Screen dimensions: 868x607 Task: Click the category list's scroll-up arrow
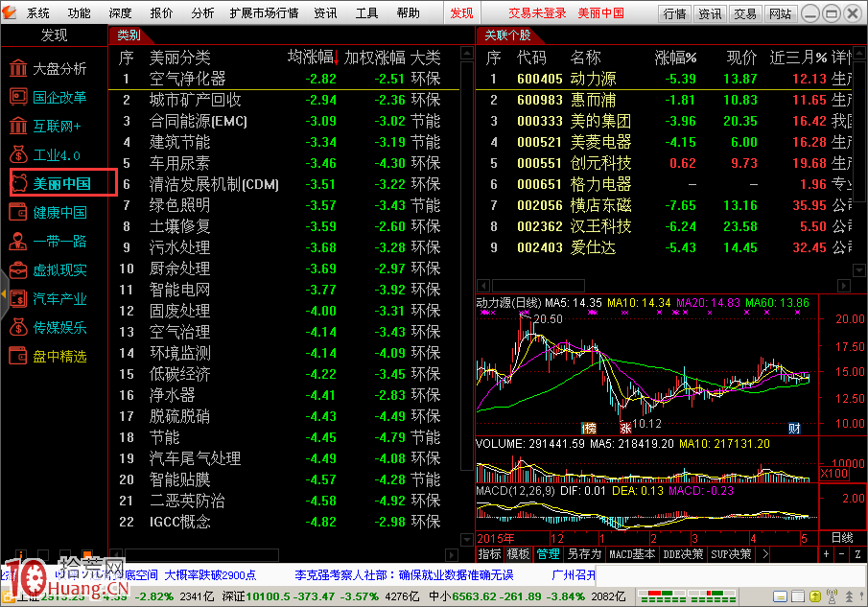467,53
